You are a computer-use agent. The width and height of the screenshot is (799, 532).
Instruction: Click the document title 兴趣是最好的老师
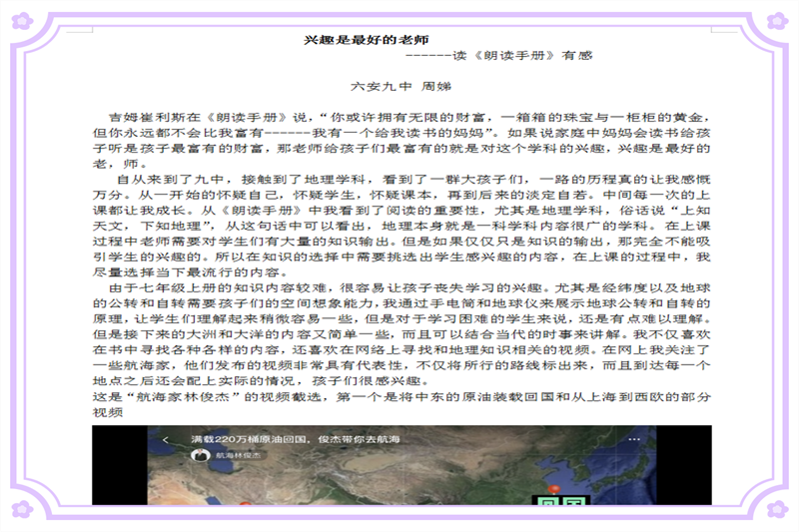click(366, 39)
